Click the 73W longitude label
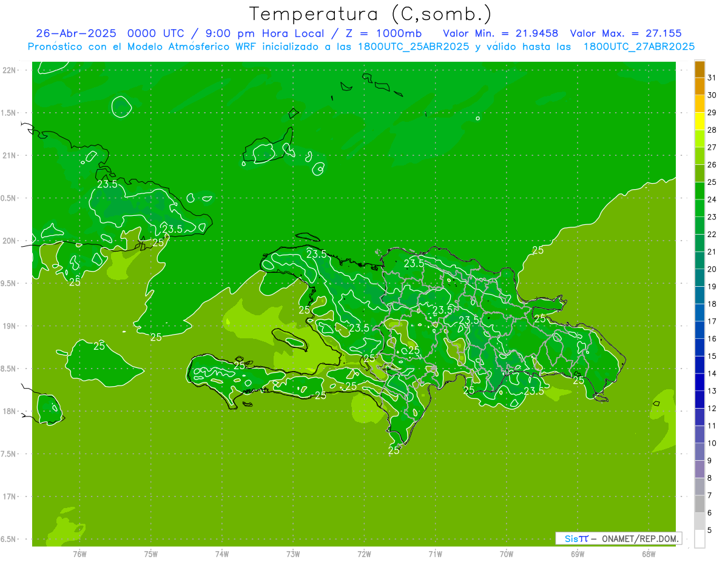Viewport: 728px width, 562px height. (293, 554)
